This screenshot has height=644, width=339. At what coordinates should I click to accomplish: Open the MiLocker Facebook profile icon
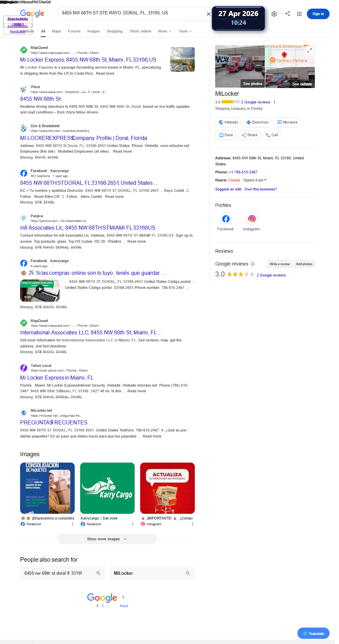pos(226,219)
